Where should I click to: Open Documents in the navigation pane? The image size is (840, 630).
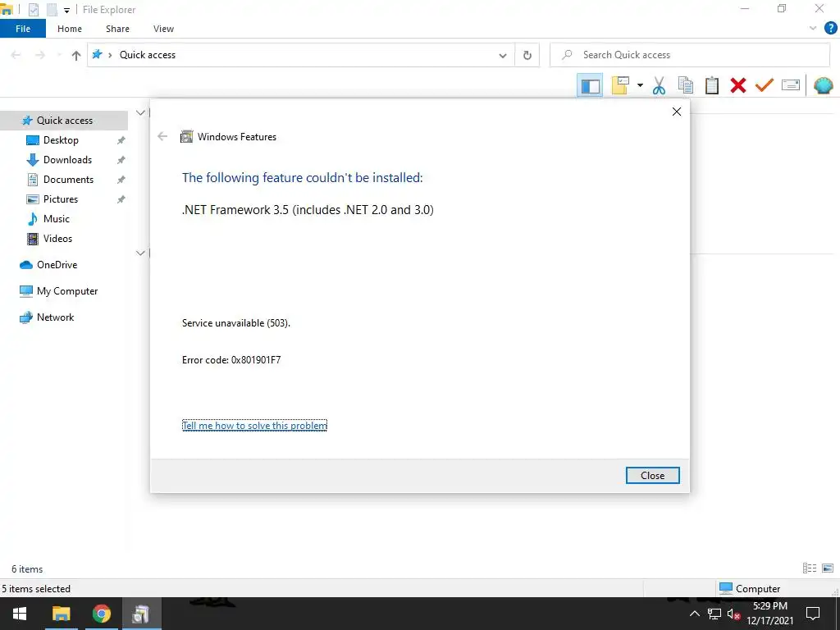68,180
